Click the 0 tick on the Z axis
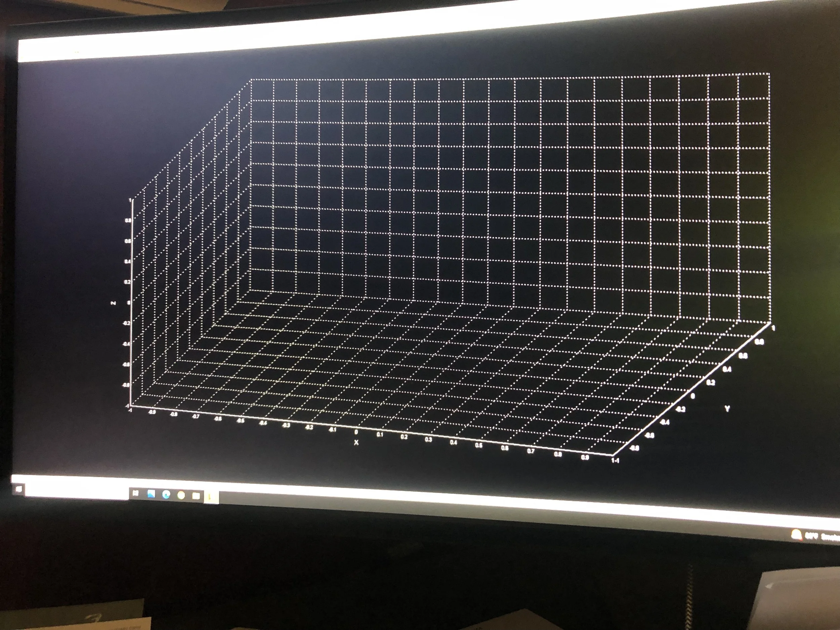 tap(128, 303)
